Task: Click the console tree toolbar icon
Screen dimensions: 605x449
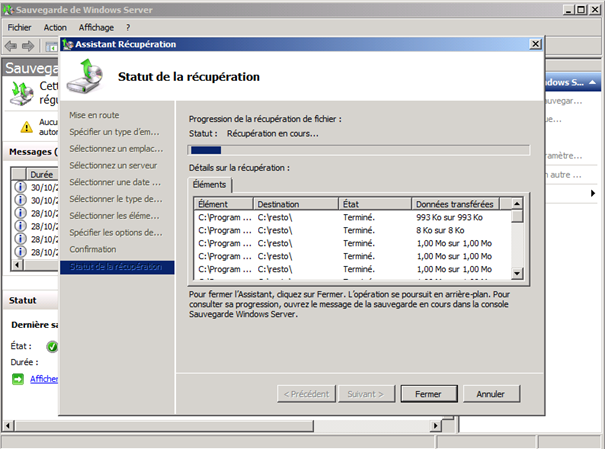Action: click(x=51, y=47)
